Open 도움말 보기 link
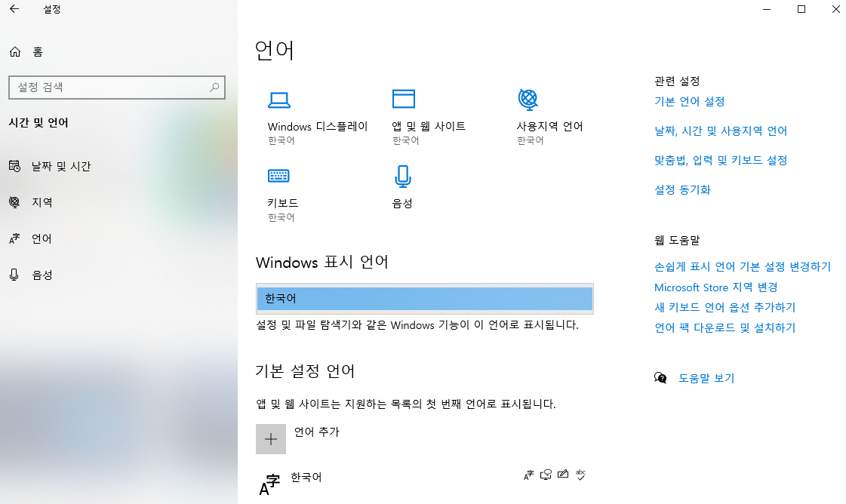This screenshot has width=846, height=504. (x=706, y=378)
